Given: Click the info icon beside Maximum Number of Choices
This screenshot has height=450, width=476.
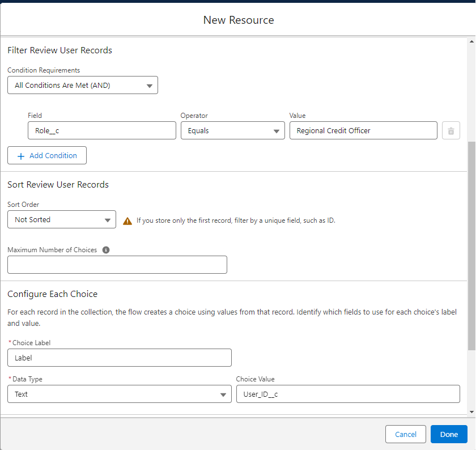Looking at the screenshot, I should 106,250.
